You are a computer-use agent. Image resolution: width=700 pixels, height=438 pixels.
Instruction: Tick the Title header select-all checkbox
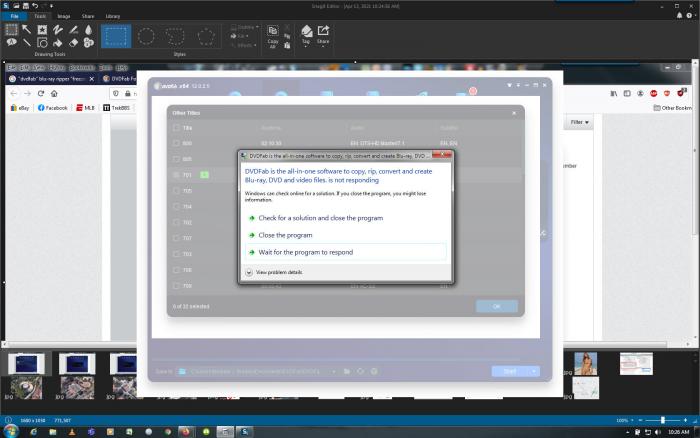175,128
